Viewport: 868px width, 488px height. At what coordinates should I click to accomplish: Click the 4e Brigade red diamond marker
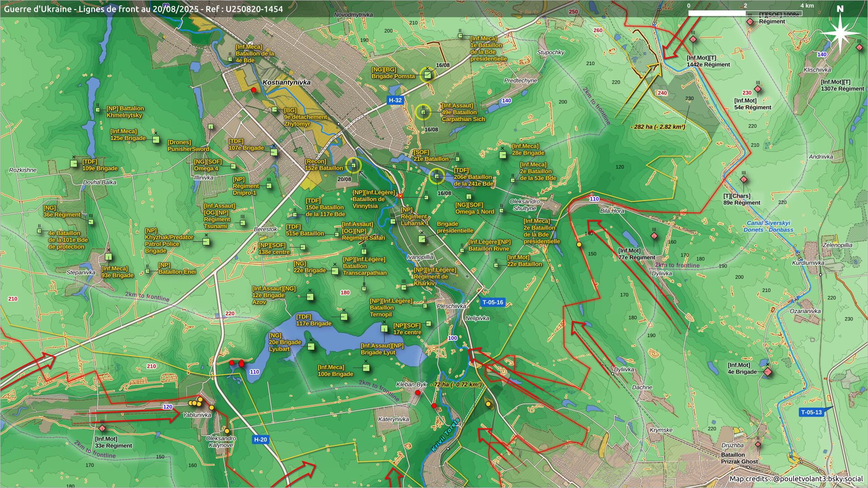767,372
